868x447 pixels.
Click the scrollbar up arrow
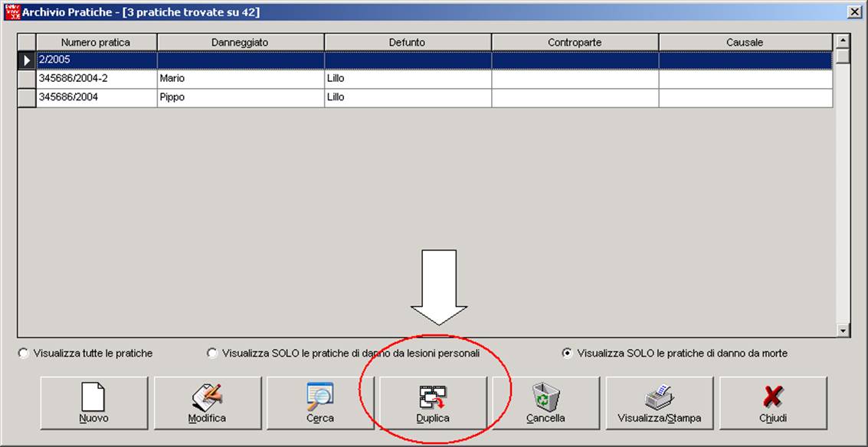coord(843,41)
